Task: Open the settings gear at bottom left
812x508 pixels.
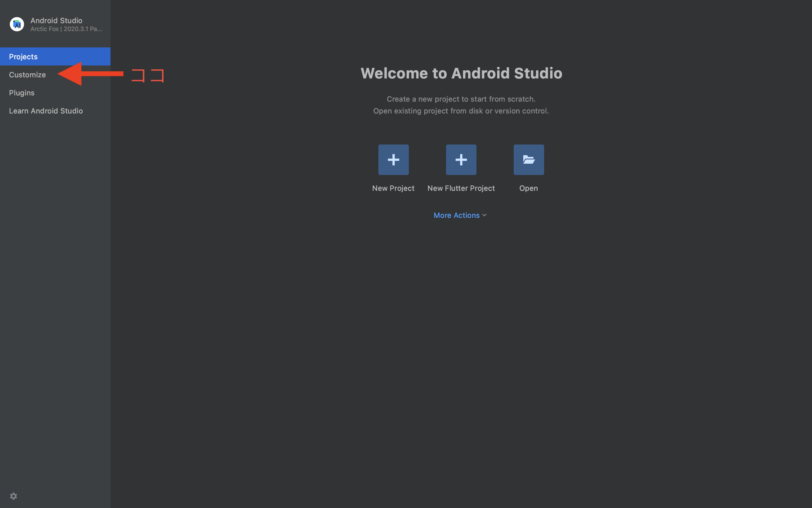Action: [x=14, y=496]
